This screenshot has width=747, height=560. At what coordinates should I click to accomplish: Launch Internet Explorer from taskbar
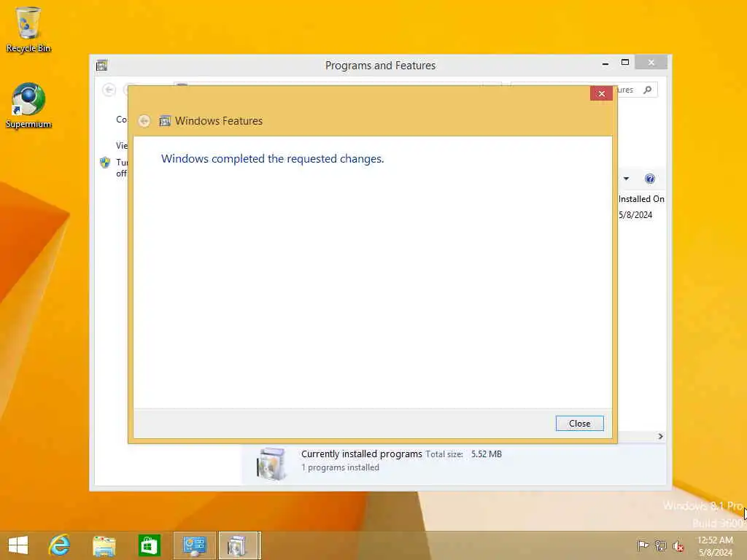click(60, 545)
